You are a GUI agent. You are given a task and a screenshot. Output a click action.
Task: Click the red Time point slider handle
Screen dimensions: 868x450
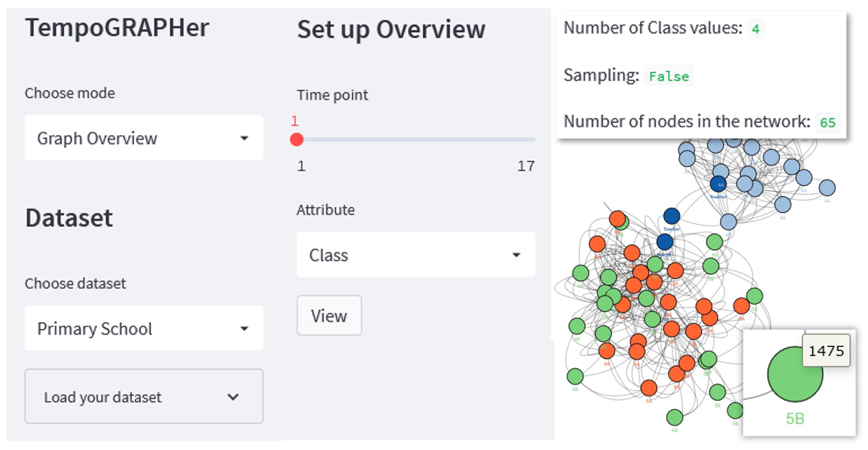(x=296, y=140)
